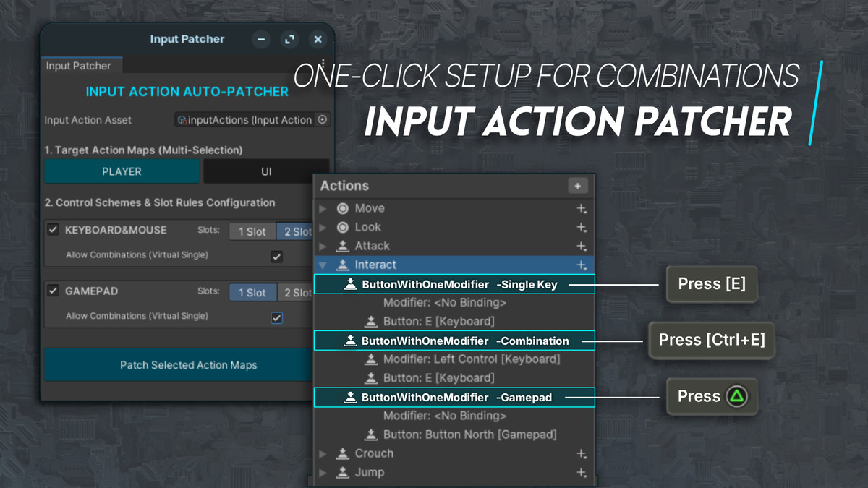Select ButtonWithOneModifier -Gamepad binding row
The image size is (868, 488).
454,397
